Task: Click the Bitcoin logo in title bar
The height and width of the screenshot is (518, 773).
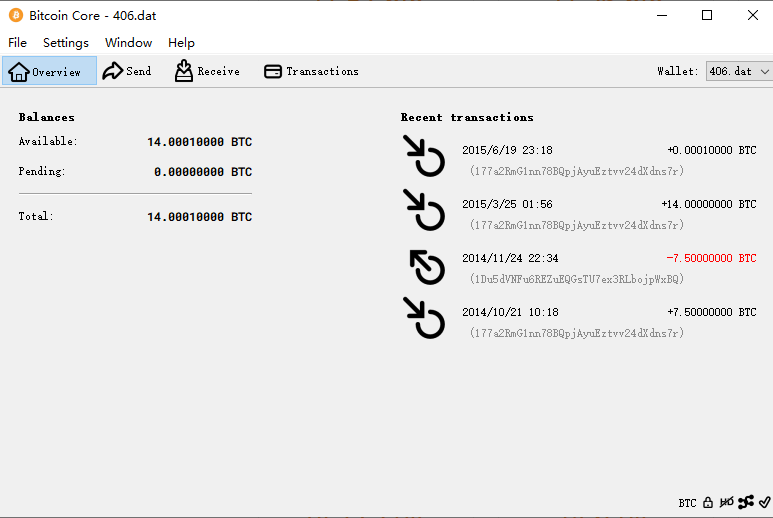Action: [x=15, y=16]
